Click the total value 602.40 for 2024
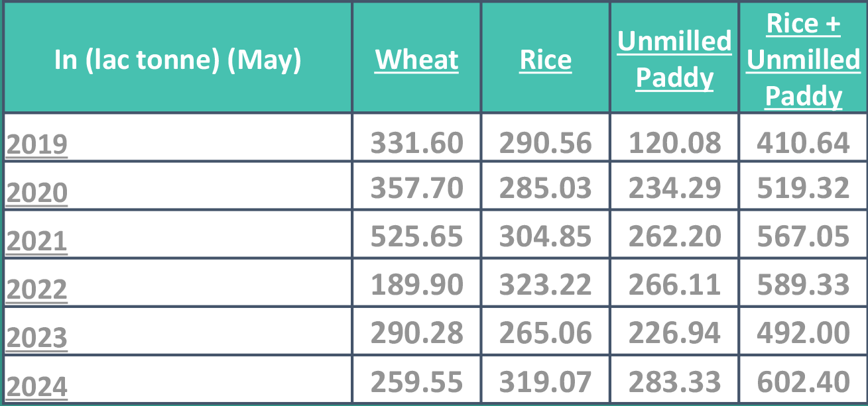The image size is (868, 406). [x=803, y=382]
